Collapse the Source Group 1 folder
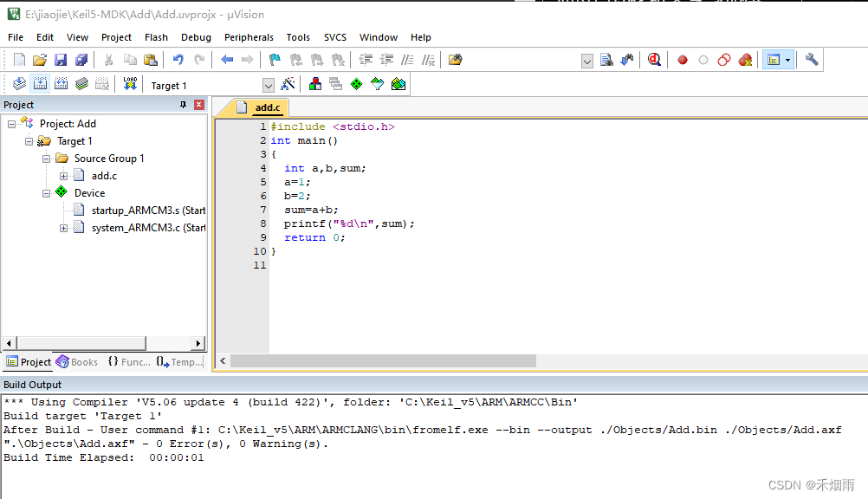 pos(47,159)
